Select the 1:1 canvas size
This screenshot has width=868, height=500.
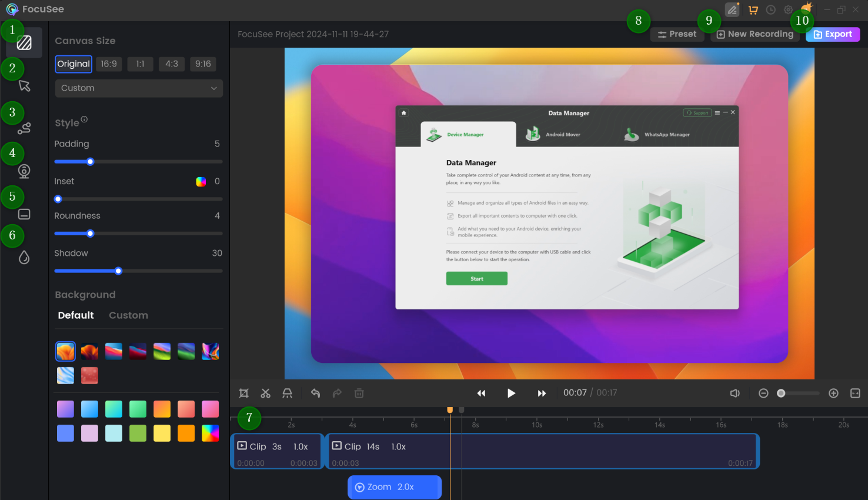pos(140,64)
